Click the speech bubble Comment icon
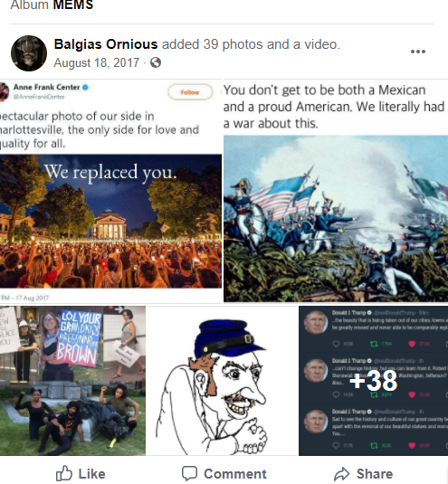 coord(189,473)
